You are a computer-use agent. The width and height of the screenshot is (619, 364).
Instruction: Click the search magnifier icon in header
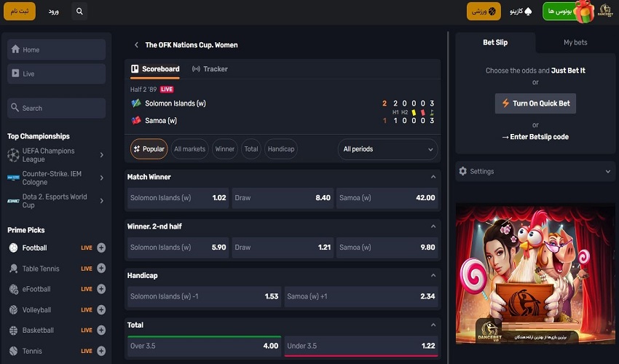coord(79,12)
